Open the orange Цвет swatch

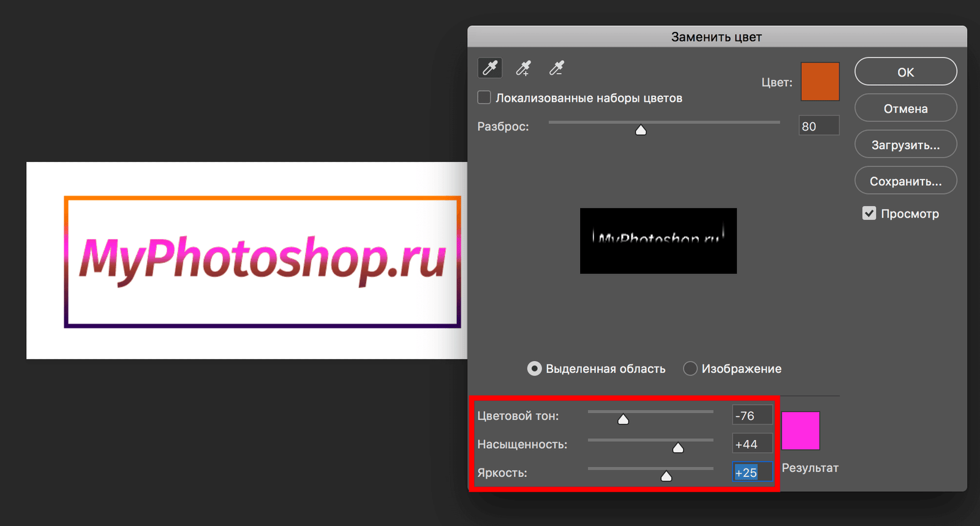820,82
